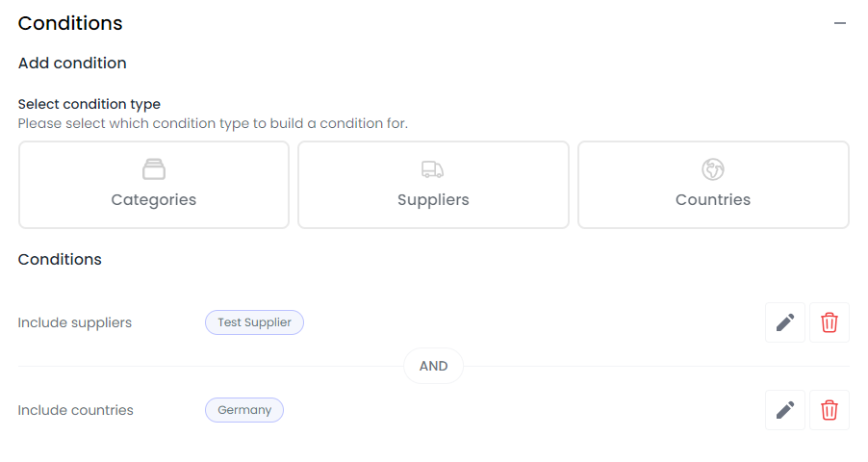This screenshot has width=868, height=462.
Task: Click the Test Supplier tag
Action: tap(255, 322)
